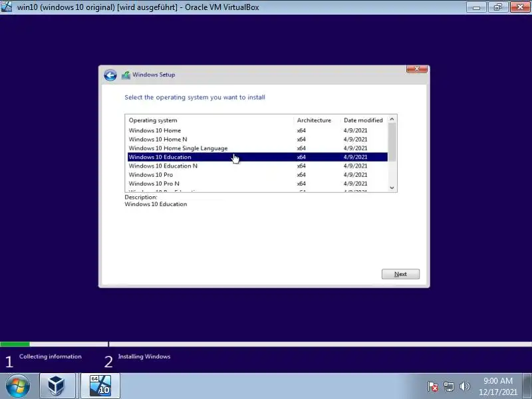Click the list scroll up arrow
This screenshot has width=532, height=399.
392,119
